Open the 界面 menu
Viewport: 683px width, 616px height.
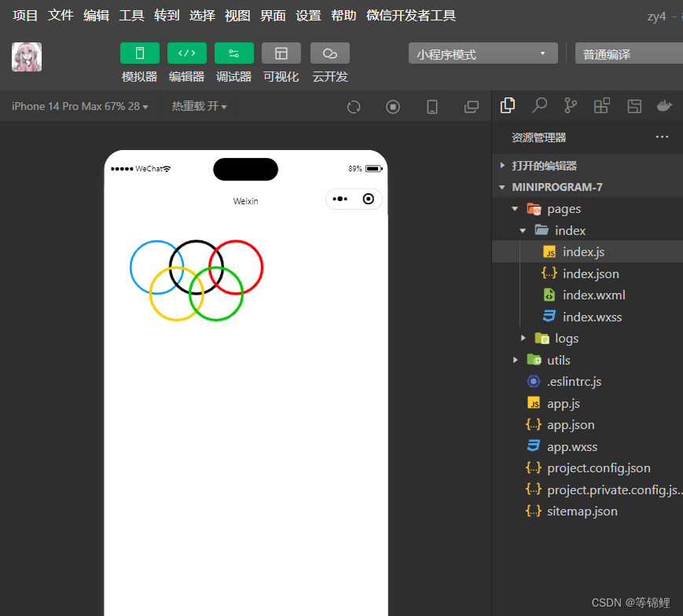(x=273, y=16)
